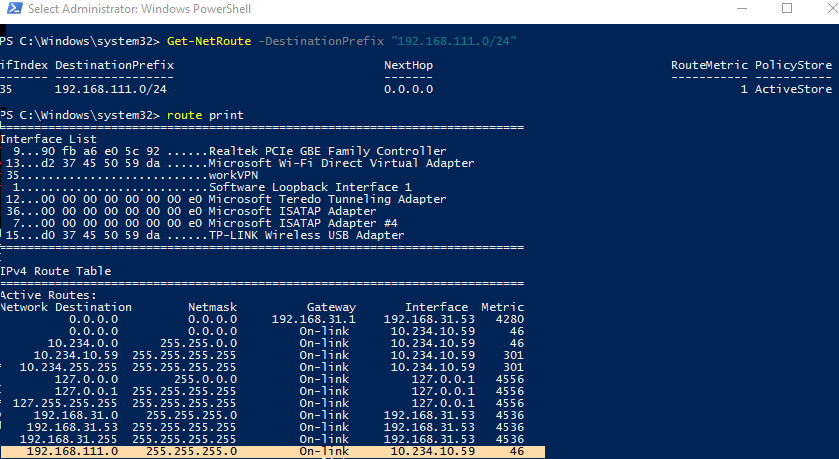Click the Network Destination column header
Image resolution: width=839 pixels, height=459 pixels.
(66, 308)
